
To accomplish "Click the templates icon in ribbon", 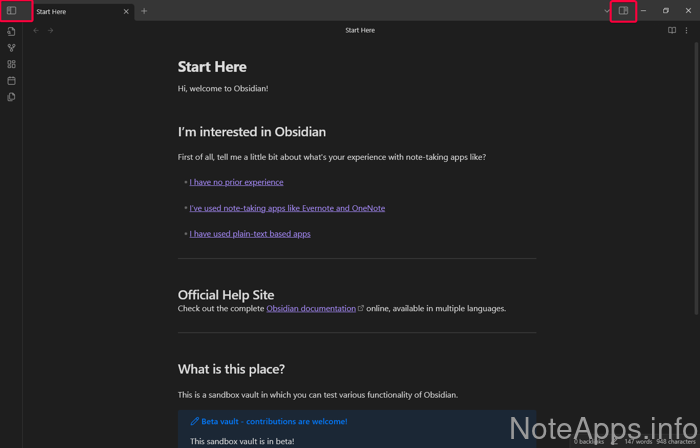I will tap(12, 97).
